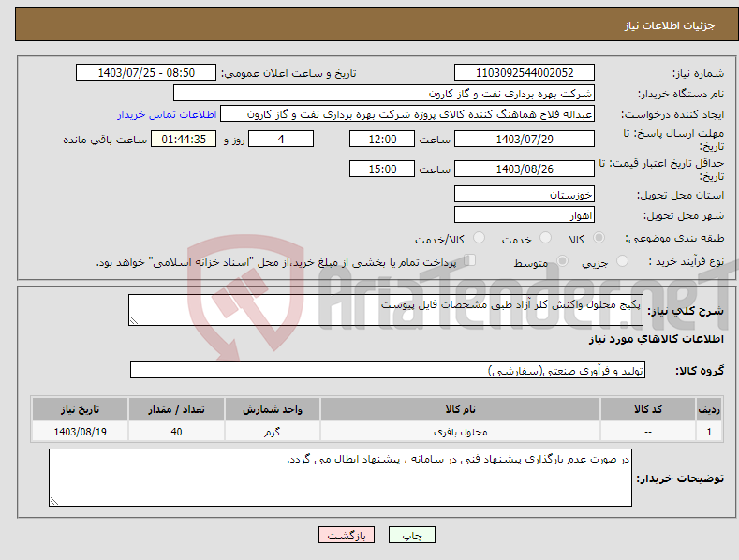Click the جزئیات اطلاعات نیاز header title

[670, 25]
